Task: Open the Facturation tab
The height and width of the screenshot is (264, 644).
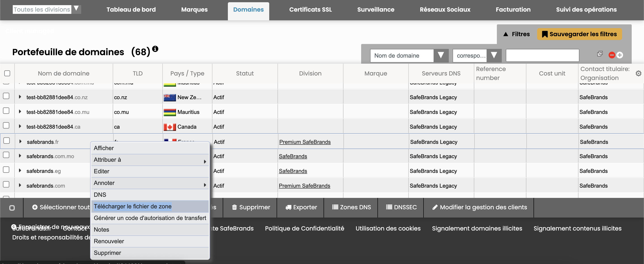Action: click(x=513, y=9)
